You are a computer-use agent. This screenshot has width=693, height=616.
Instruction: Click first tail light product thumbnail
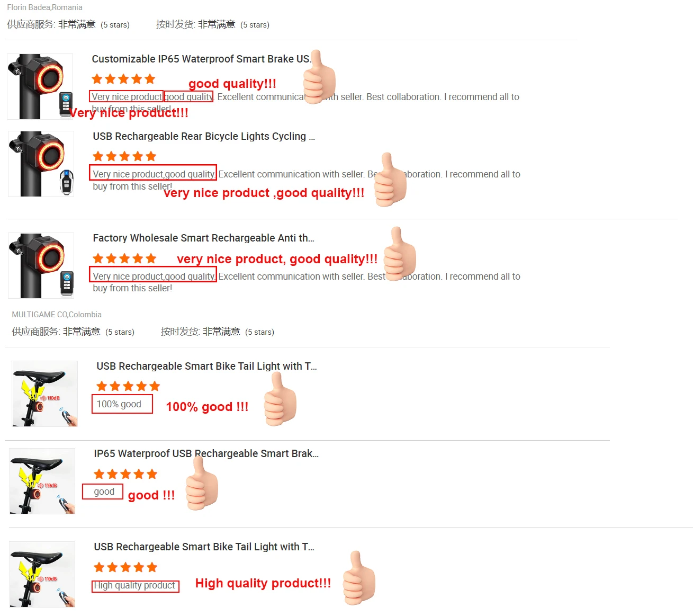[x=40, y=86]
